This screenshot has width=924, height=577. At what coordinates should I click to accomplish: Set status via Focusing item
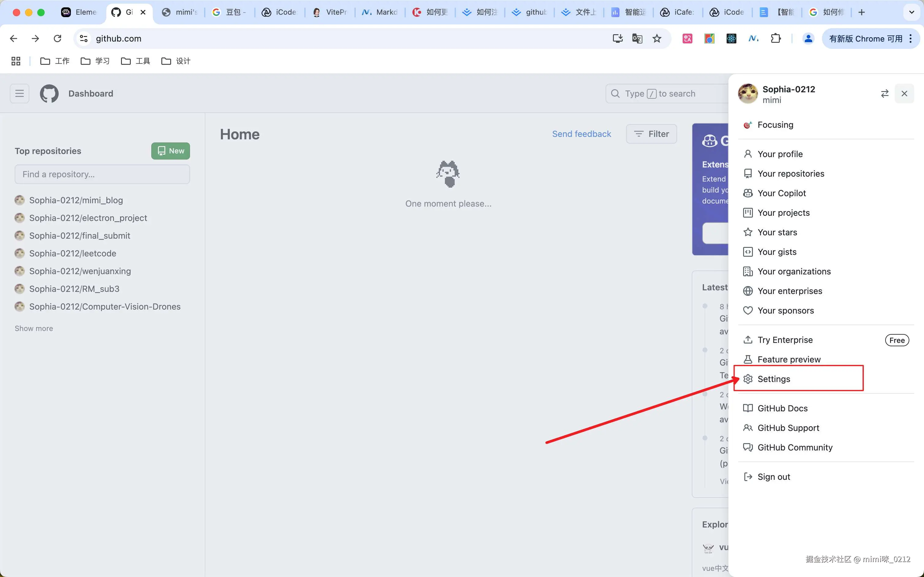point(775,125)
